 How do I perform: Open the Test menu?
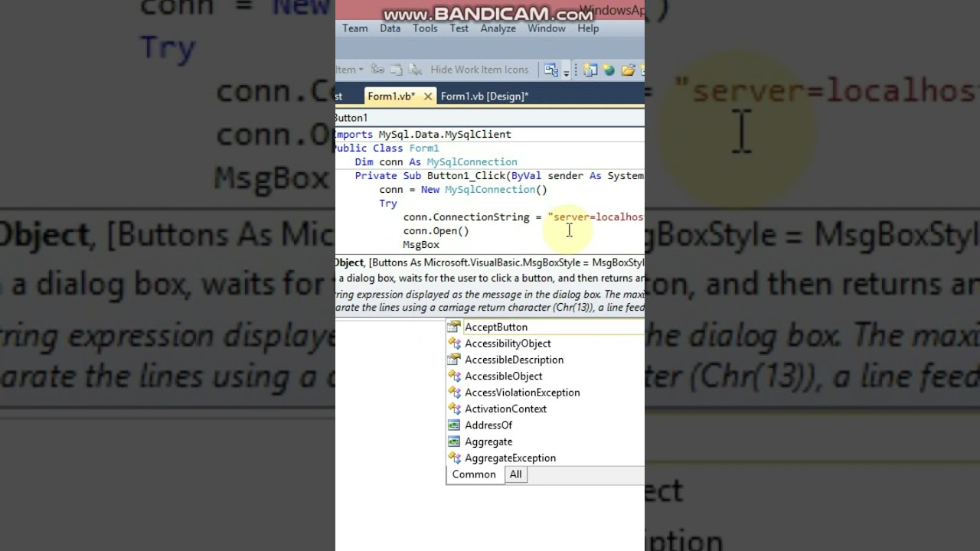coord(459,28)
